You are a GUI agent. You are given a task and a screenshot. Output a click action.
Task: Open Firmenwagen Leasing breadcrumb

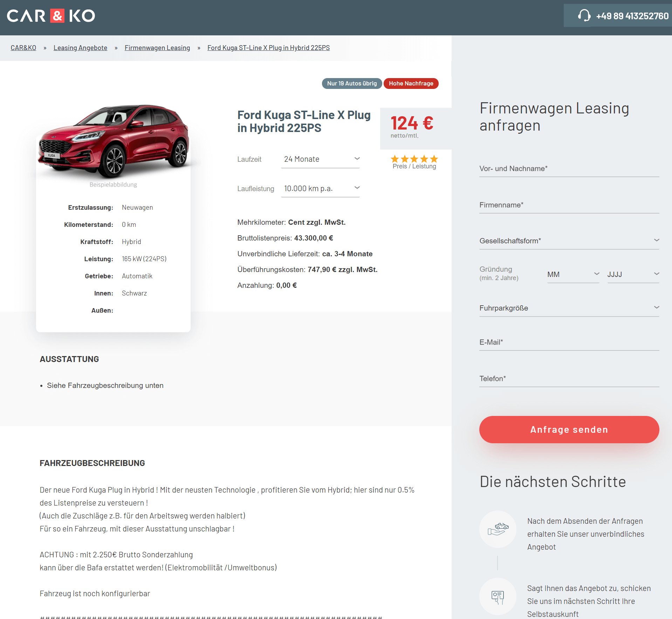(157, 48)
